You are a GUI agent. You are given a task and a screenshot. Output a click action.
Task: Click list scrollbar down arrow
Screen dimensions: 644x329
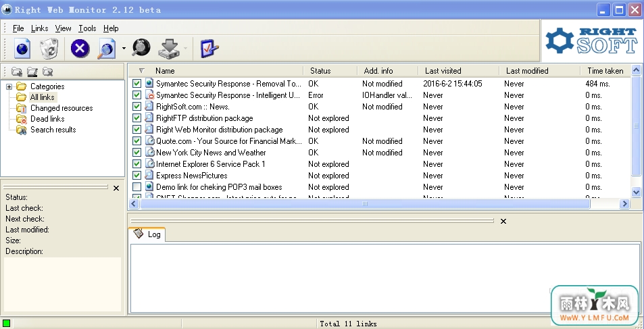tap(636, 191)
